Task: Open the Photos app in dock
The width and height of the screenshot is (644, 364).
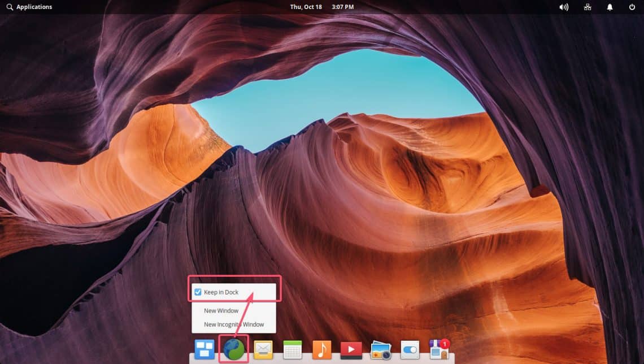Action: coord(381,350)
